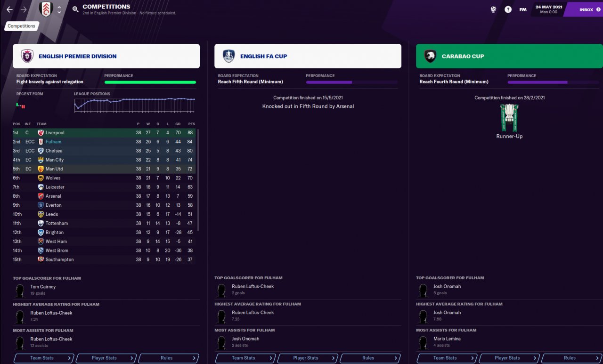
Task: Click the Carabao Cup performance bar
Action: [x=553, y=82]
